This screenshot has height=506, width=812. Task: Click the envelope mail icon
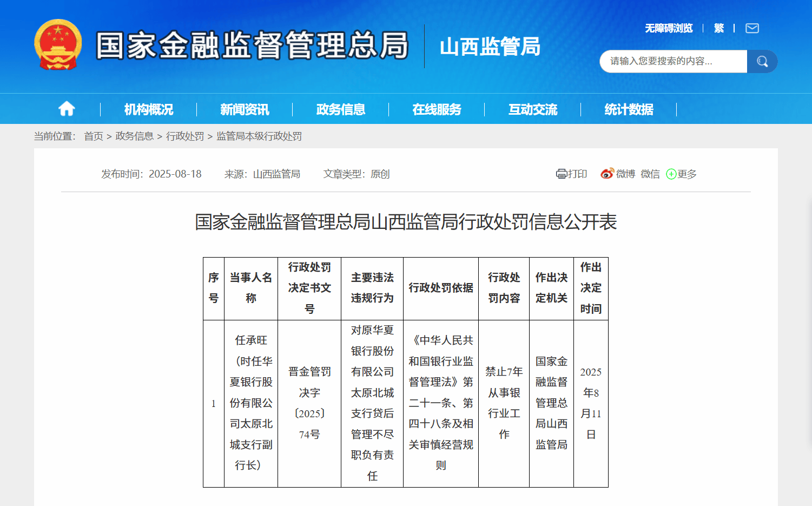752,28
